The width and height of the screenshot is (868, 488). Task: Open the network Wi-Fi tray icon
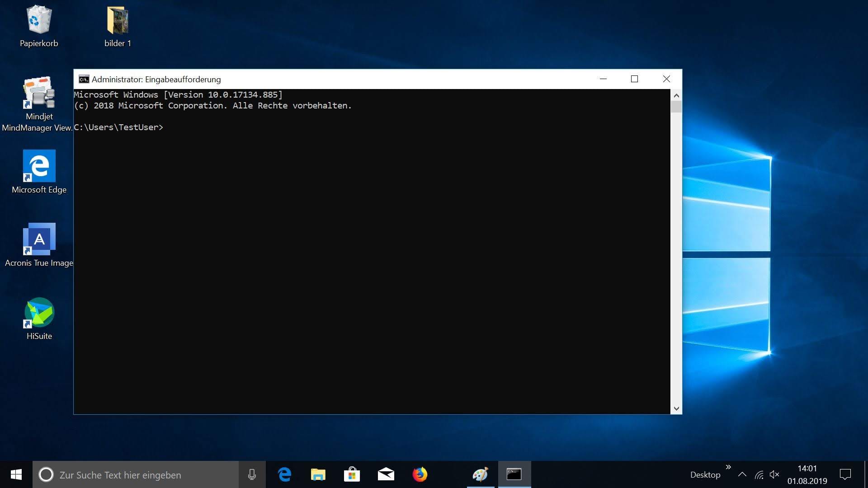click(x=759, y=474)
